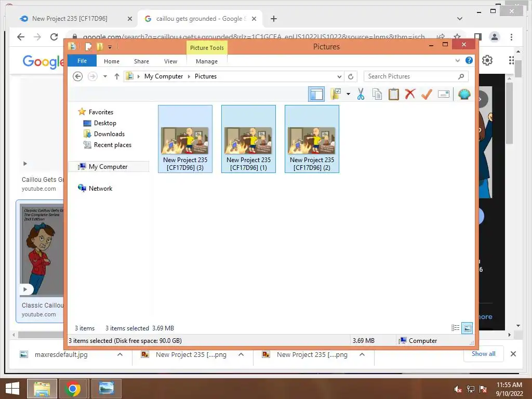Open the folder options dropdown arrow

pos(348,94)
